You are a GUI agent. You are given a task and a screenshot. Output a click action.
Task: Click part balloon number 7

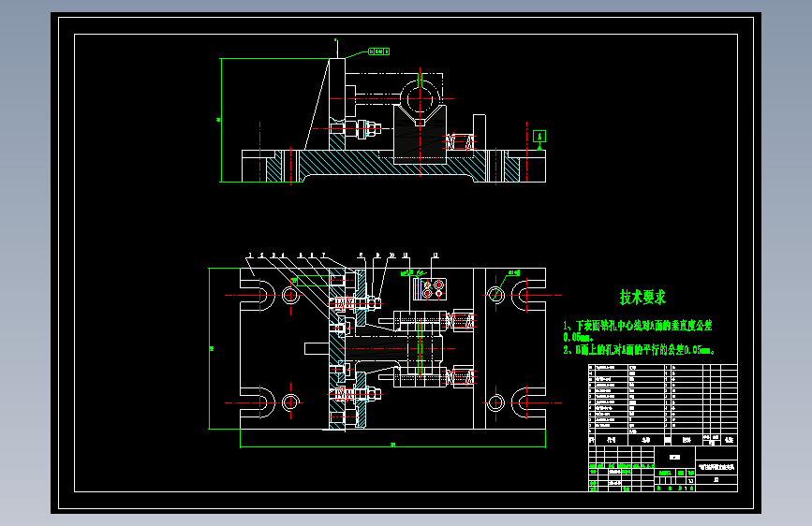(x=323, y=256)
